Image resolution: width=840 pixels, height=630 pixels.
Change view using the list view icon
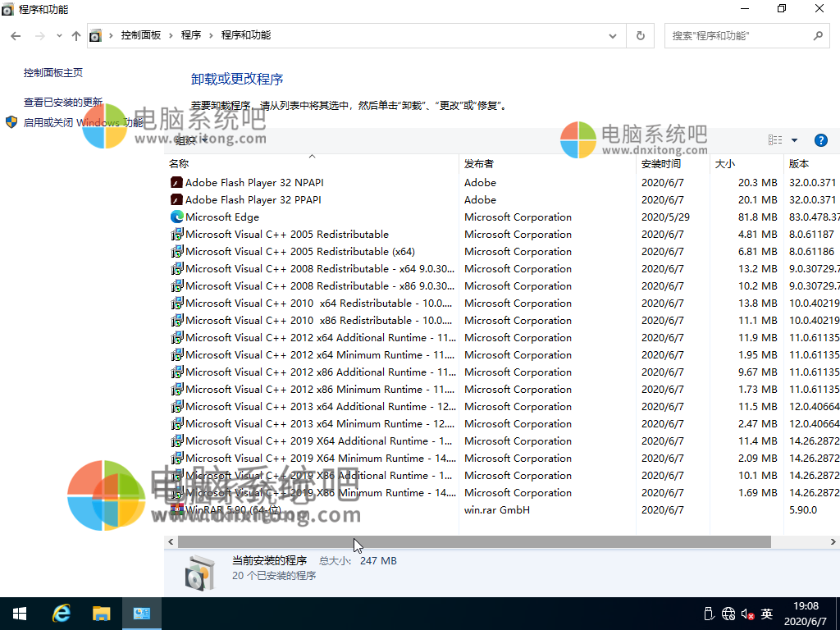click(774, 139)
